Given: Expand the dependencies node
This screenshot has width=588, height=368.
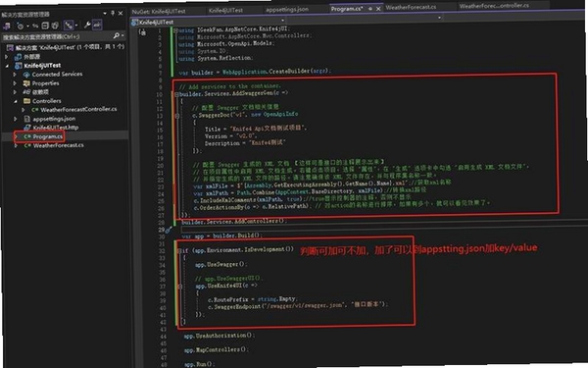Looking at the screenshot, I should tap(15, 92).
